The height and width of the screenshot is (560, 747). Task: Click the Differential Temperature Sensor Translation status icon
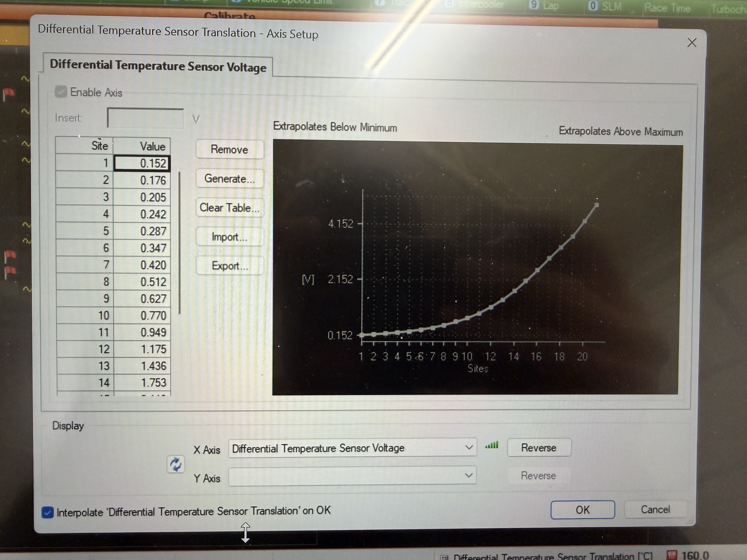pyautogui.click(x=444, y=557)
